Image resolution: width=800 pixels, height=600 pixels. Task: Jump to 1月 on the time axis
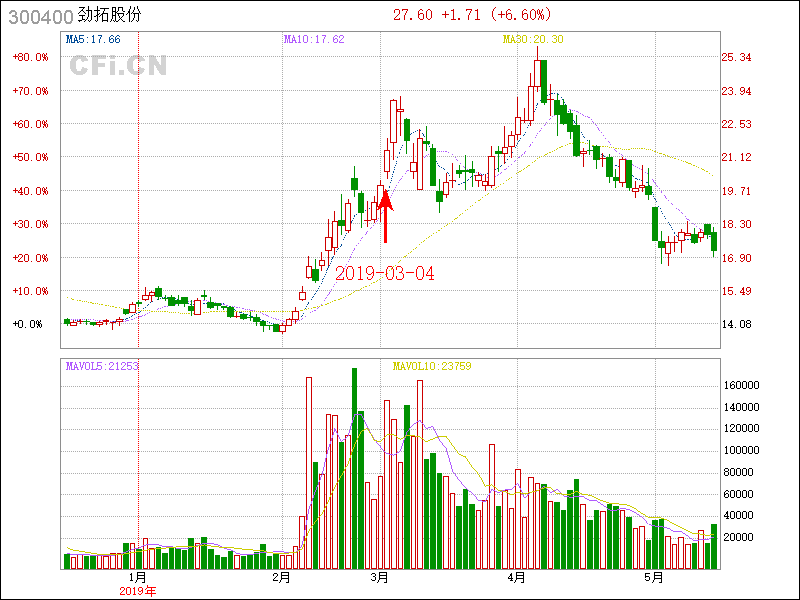(138, 578)
